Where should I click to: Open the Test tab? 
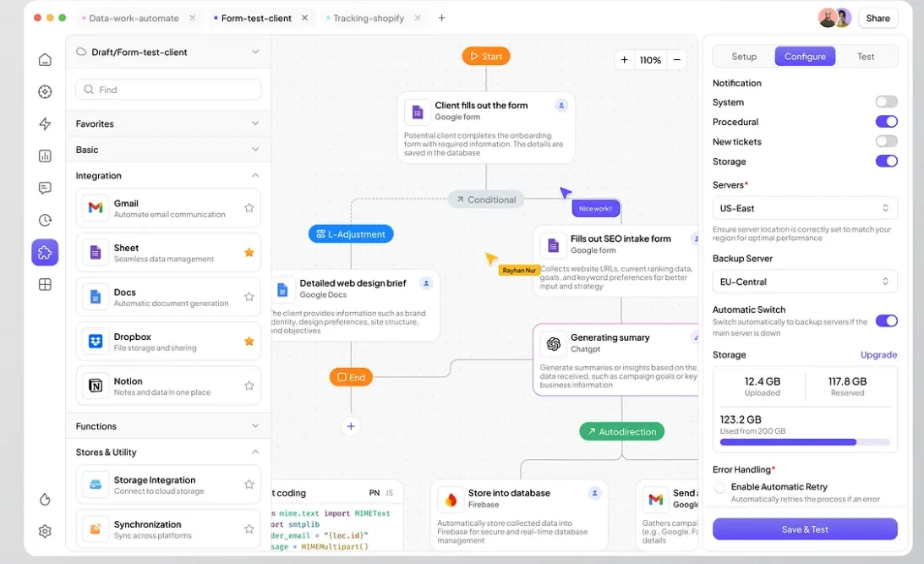866,57
